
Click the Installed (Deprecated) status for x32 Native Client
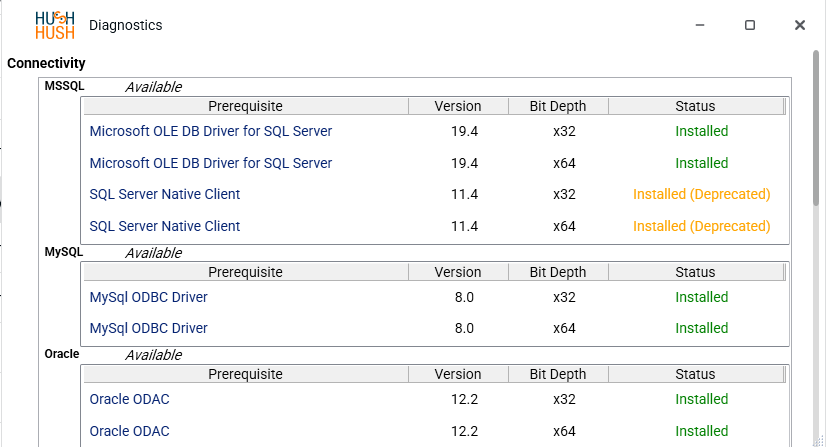click(x=701, y=194)
